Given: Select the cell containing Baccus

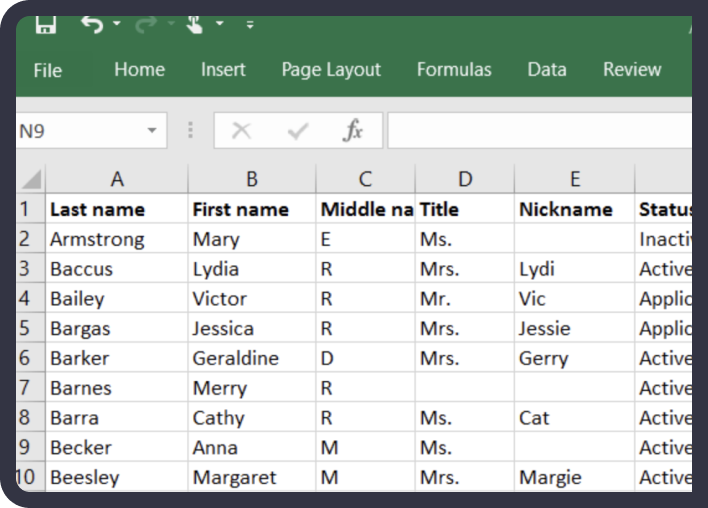Looking at the screenshot, I should click(x=117, y=269).
